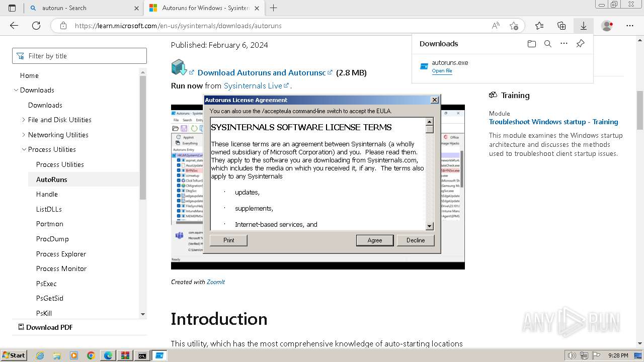Open Handle in the sidebar
Image resolution: width=644 pixels, height=362 pixels.
click(x=47, y=194)
